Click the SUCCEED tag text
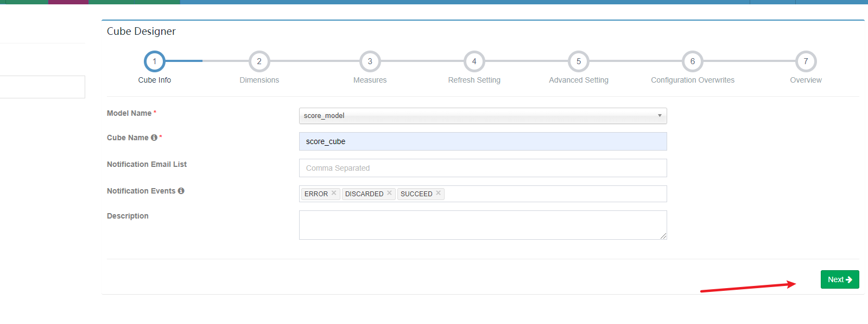This screenshot has height=324, width=868. (x=416, y=194)
